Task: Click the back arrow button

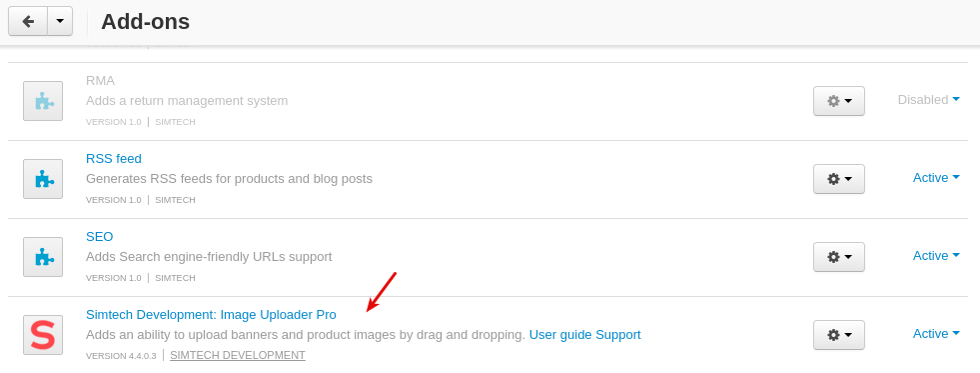Action: coord(28,21)
